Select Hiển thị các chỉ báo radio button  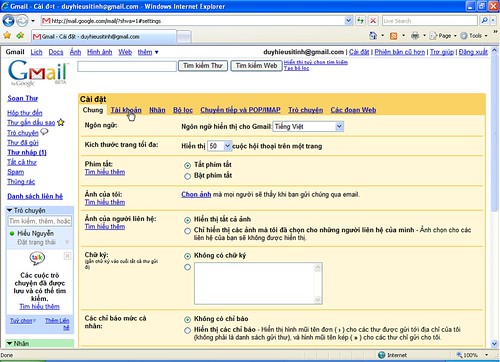click(x=187, y=330)
